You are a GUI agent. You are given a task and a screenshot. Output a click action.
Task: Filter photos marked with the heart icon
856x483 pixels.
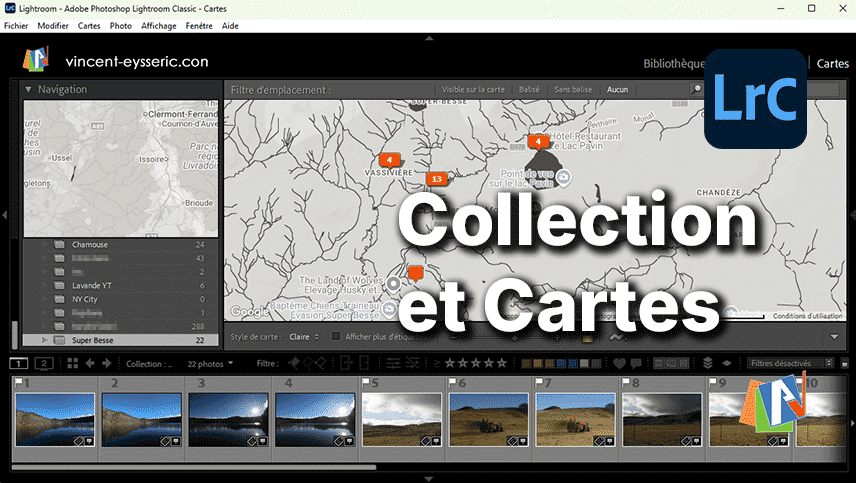point(619,363)
